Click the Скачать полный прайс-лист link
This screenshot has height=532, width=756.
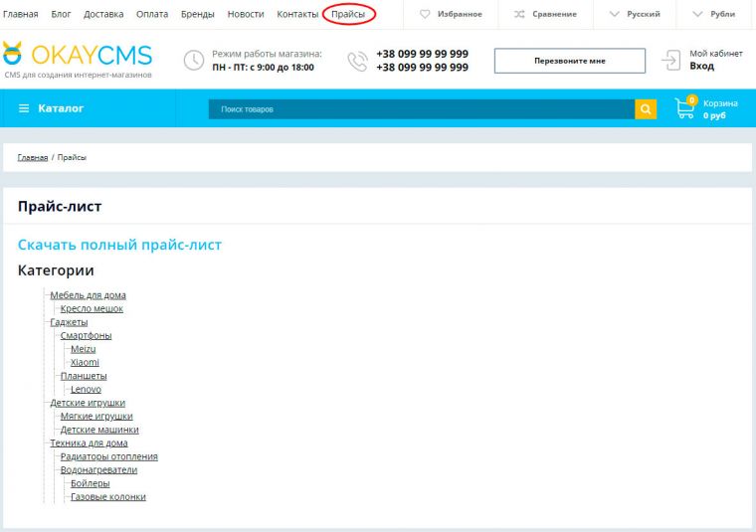119,245
